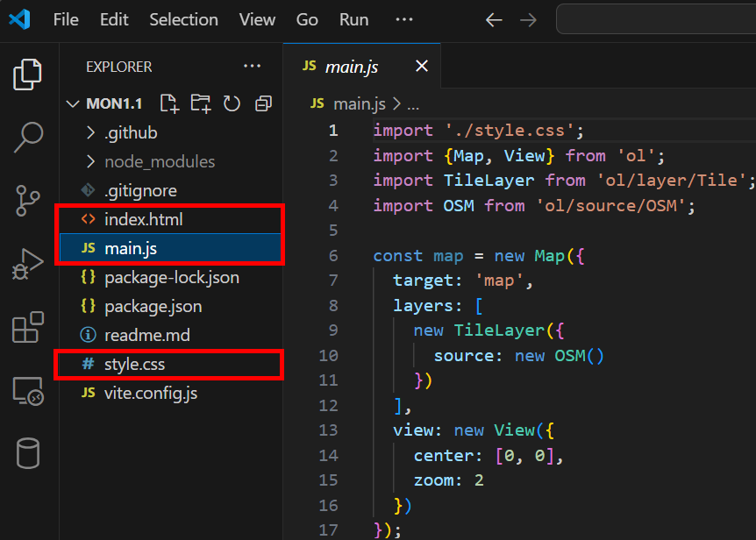Navigate back with the left arrow
The image size is (756, 540).
coord(494,20)
